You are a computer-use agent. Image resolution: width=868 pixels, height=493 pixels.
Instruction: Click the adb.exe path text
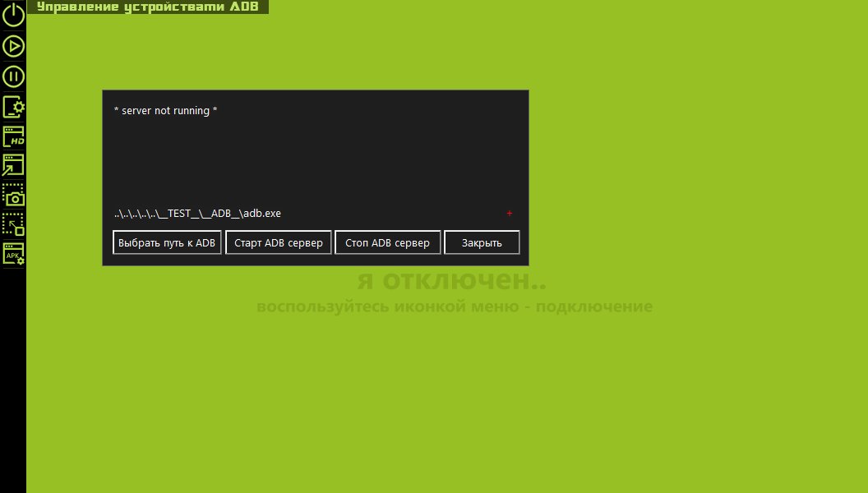pyautogui.click(x=197, y=213)
